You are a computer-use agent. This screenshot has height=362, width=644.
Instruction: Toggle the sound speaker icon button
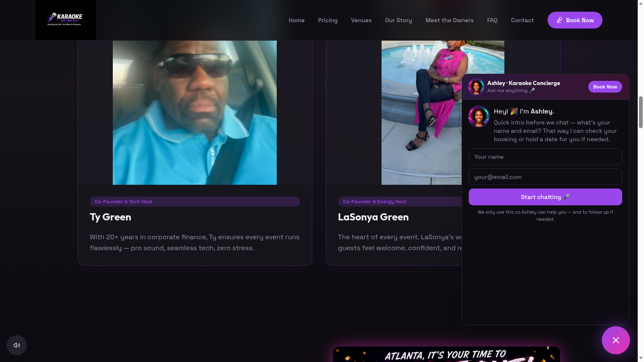(x=17, y=345)
